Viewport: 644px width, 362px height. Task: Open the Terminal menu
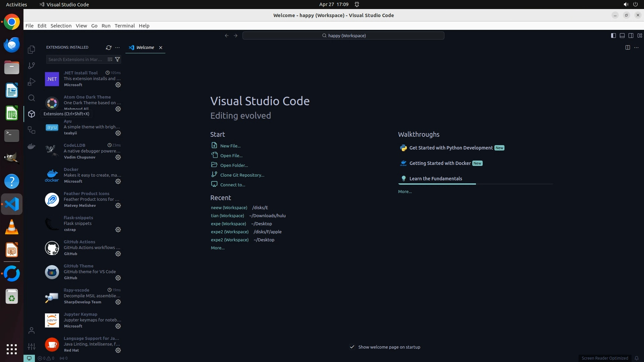click(124, 26)
